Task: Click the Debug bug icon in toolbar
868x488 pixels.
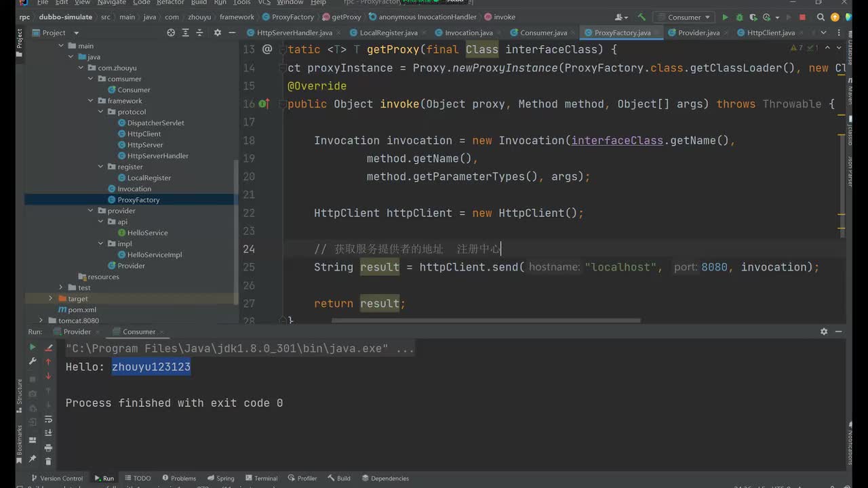Action: 739,18
